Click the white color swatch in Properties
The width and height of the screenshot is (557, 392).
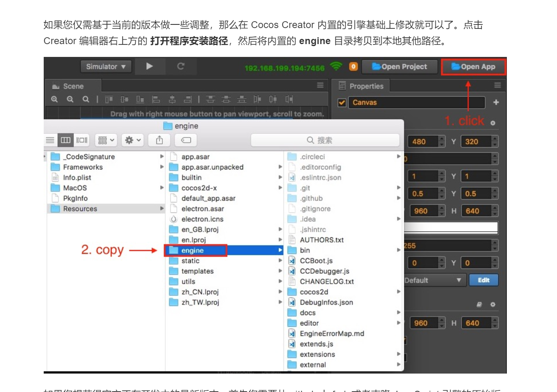pos(451,228)
